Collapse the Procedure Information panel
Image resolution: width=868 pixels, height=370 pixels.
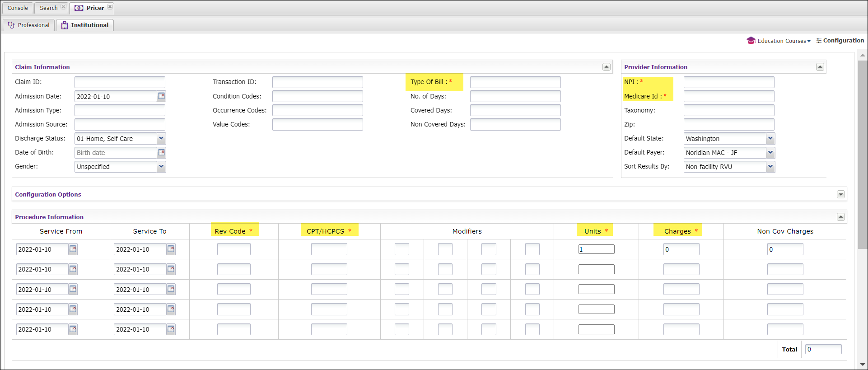coord(840,217)
